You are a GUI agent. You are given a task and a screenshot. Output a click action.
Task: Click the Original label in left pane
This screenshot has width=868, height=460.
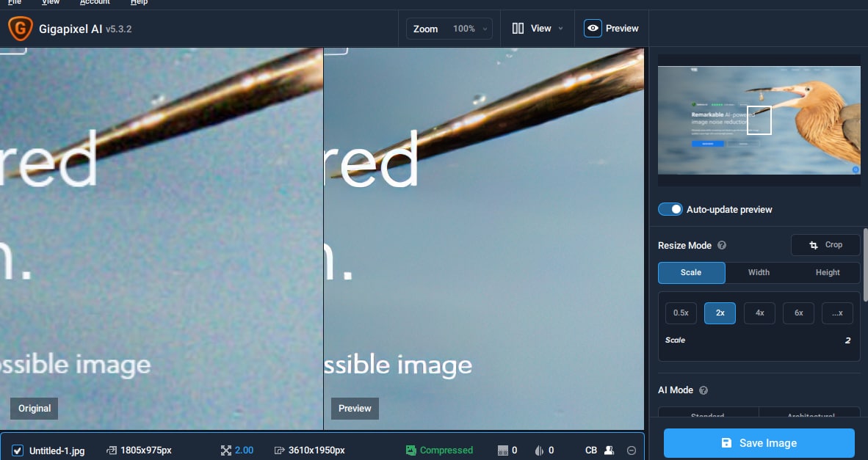[35, 409]
